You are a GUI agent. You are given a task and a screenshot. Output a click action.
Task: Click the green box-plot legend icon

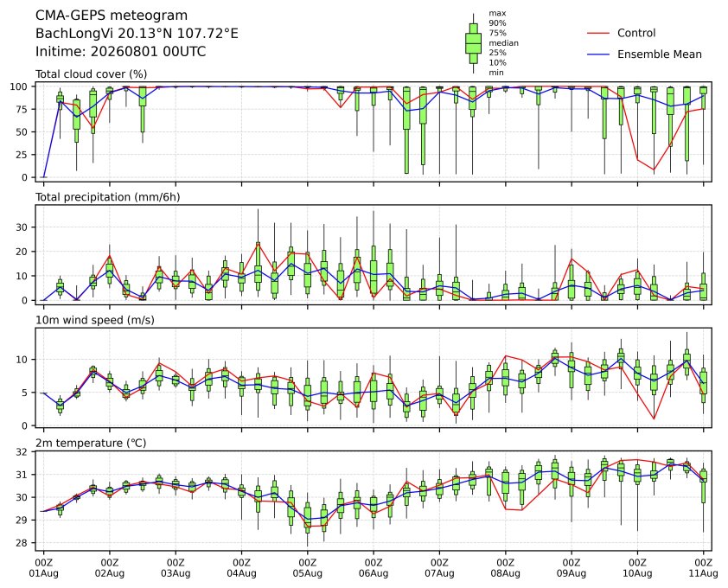(473, 43)
